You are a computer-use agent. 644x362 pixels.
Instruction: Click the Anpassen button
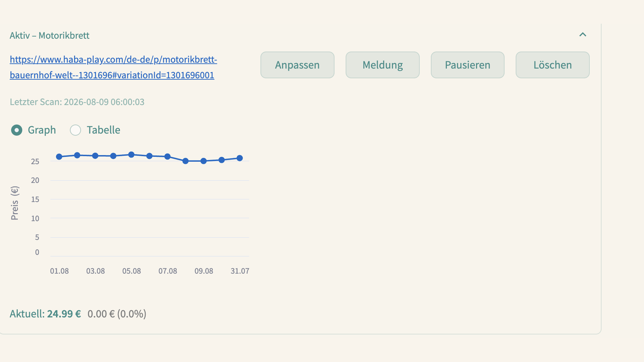[x=297, y=65]
